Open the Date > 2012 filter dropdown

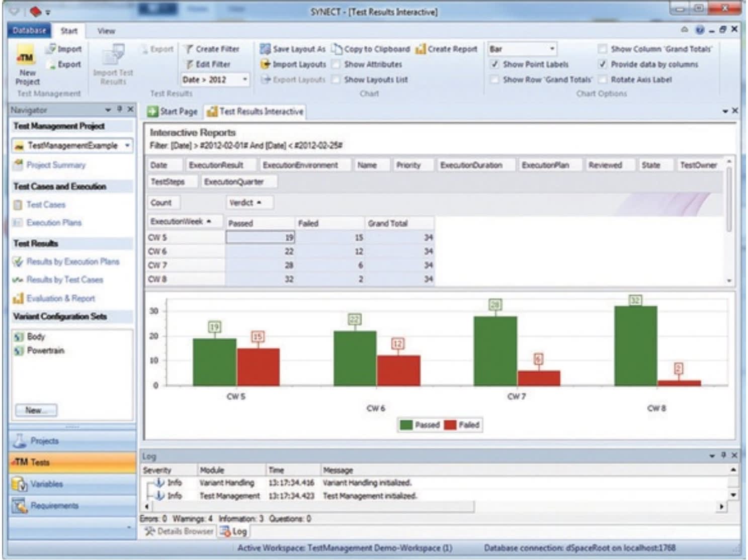[x=245, y=79]
